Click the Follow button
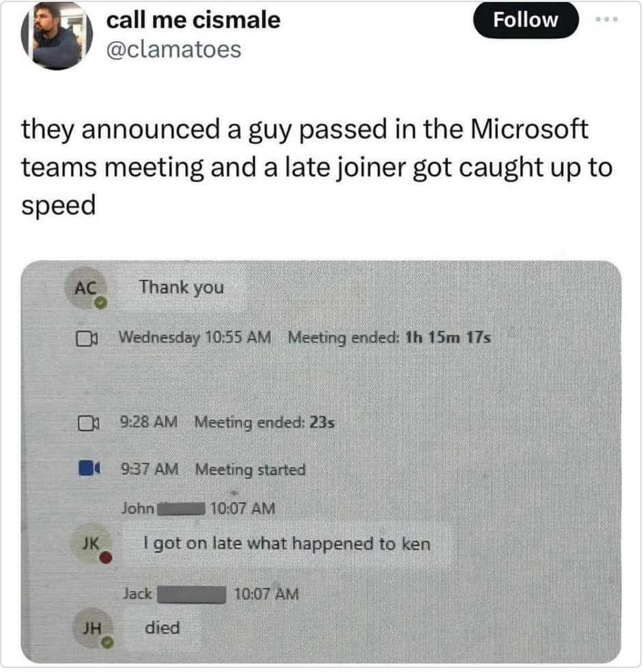Screen dimensions: 643x672 pyautogui.click(x=526, y=20)
